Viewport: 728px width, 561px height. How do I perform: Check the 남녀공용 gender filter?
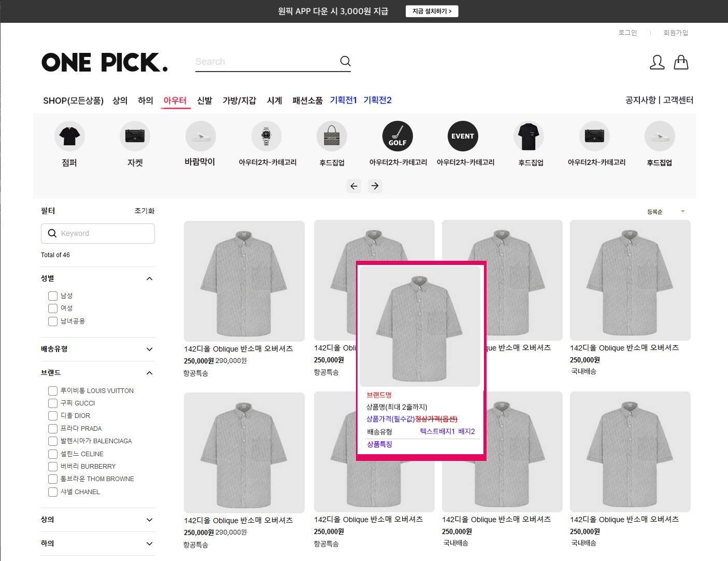point(53,321)
